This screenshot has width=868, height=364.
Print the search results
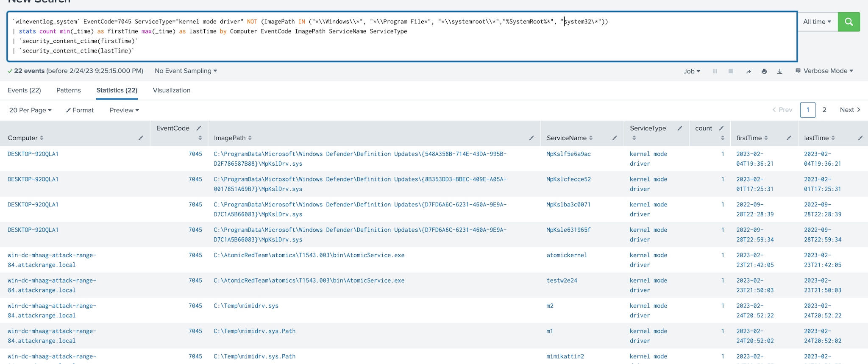pyautogui.click(x=764, y=71)
